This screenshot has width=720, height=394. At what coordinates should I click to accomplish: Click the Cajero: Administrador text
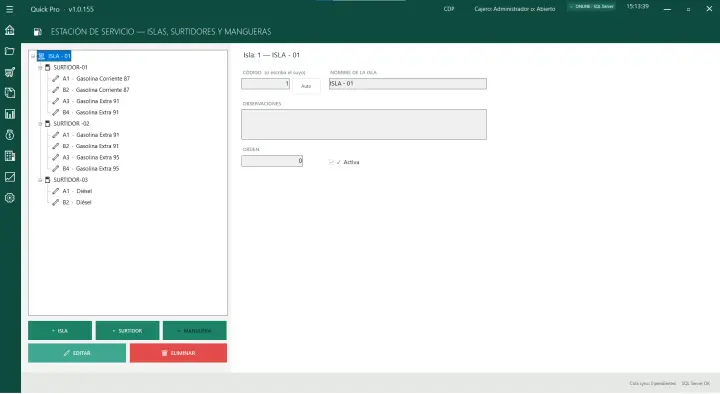click(515, 9)
